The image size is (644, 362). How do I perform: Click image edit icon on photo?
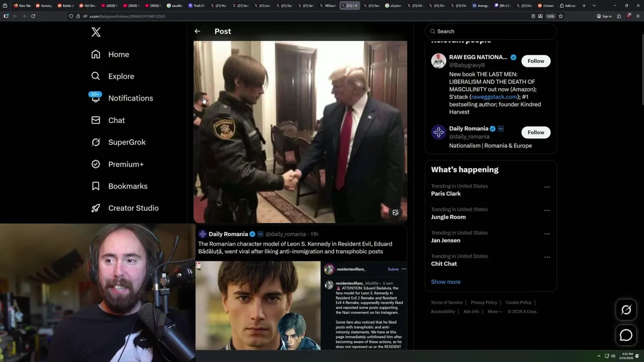click(x=395, y=213)
